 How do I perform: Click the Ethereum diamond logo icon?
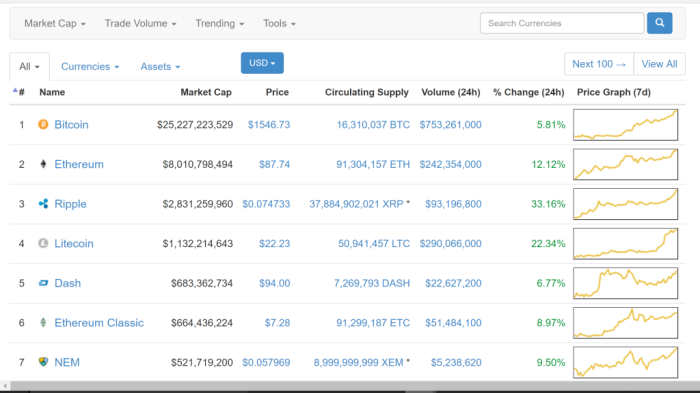(43, 164)
